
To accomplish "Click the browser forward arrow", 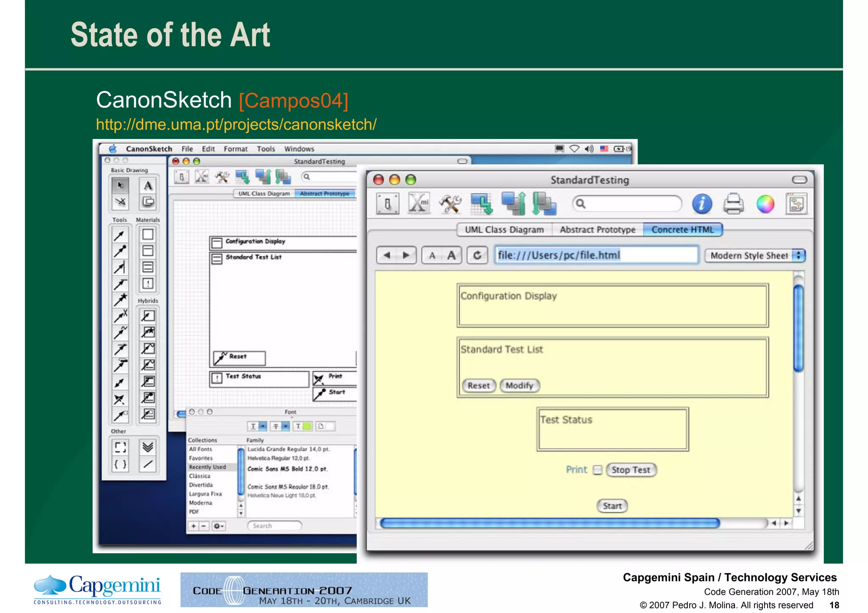I will [x=406, y=255].
